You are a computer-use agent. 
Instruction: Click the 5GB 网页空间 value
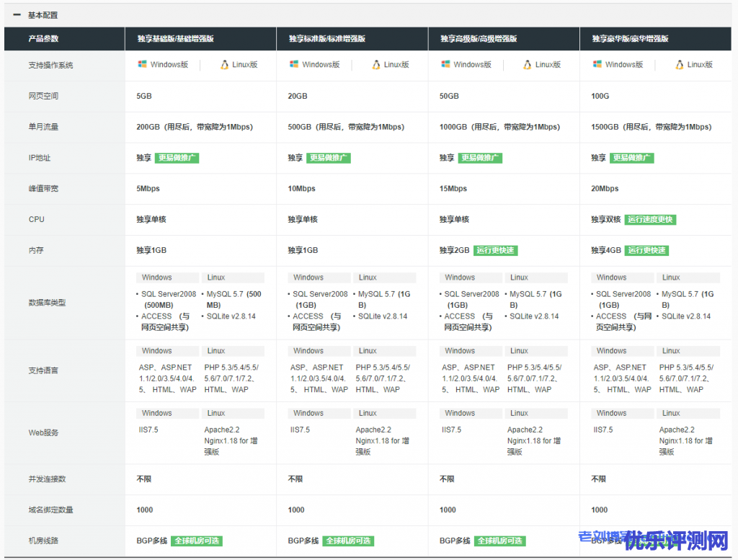pos(144,96)
